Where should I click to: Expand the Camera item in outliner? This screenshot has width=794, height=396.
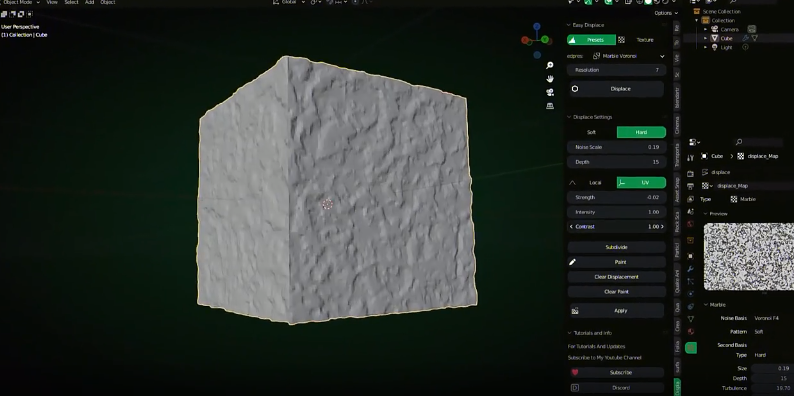[705, 29]
